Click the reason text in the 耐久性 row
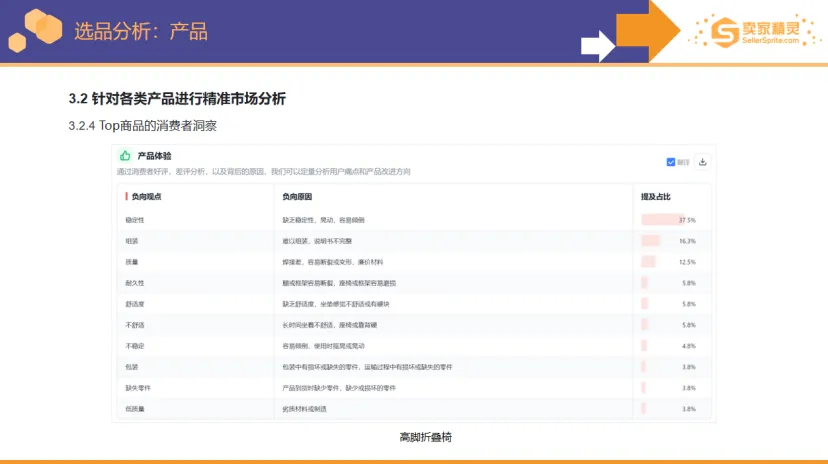The width and height of the screenshot is (828, 464). [x=339, y=283]
